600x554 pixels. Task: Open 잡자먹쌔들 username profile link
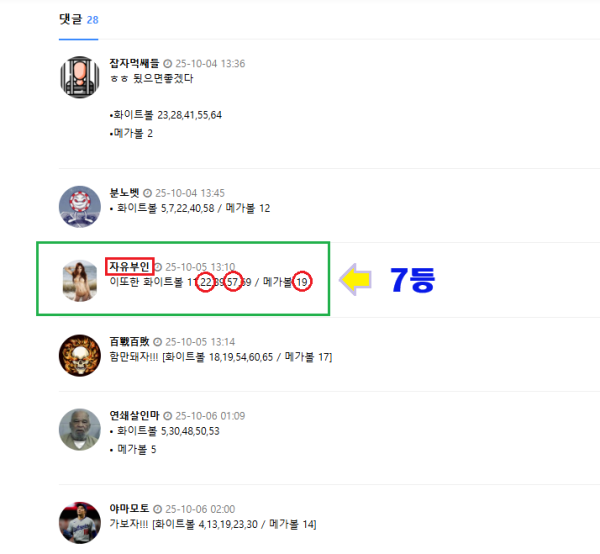[134, 63]
